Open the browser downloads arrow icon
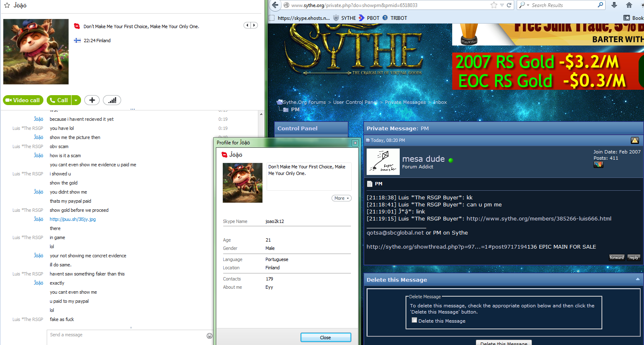Viewport: 644px width, 345px height. 614,5
